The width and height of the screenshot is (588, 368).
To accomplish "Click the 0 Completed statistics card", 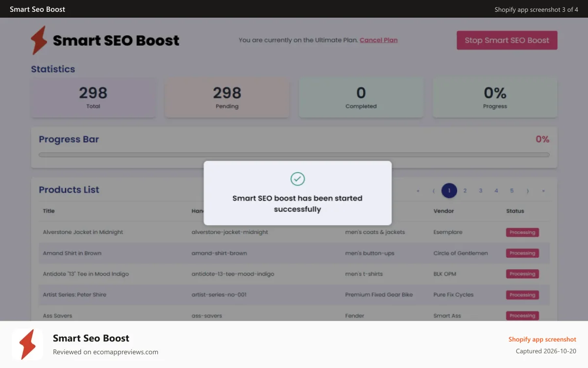I will pos(361,97).
